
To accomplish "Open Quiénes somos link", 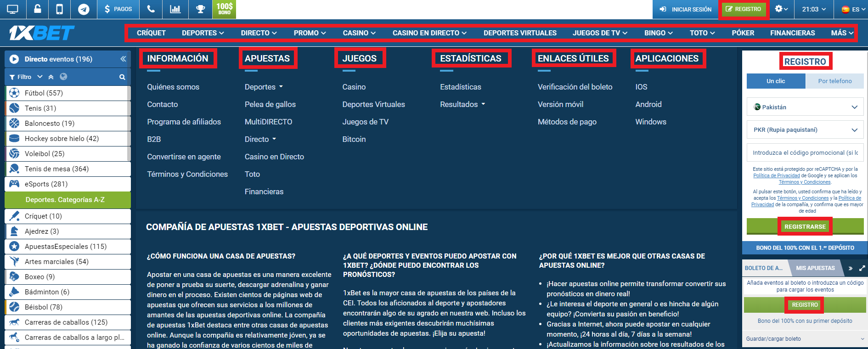I will pos(173,87).
